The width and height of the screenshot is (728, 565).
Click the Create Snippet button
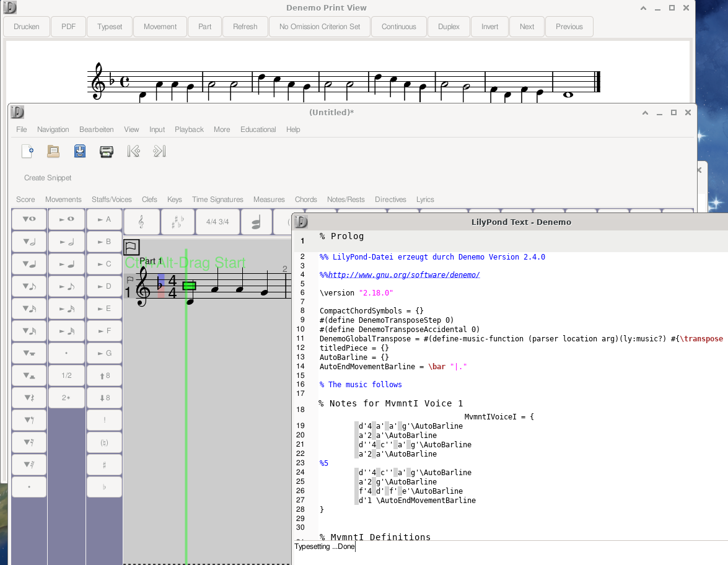click(x=48, y=178)
